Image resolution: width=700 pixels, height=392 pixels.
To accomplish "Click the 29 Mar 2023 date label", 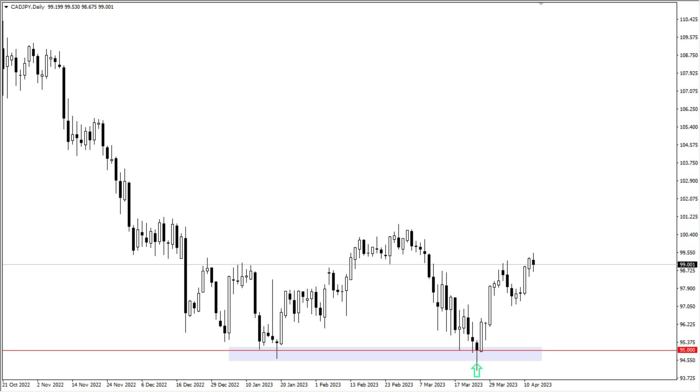I will click(503, 384).
